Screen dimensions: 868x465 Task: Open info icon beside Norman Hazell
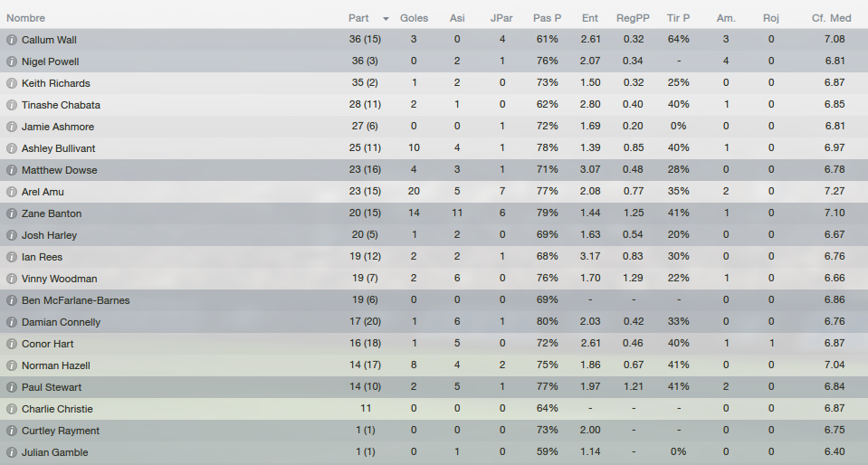[x=11, y=365]
